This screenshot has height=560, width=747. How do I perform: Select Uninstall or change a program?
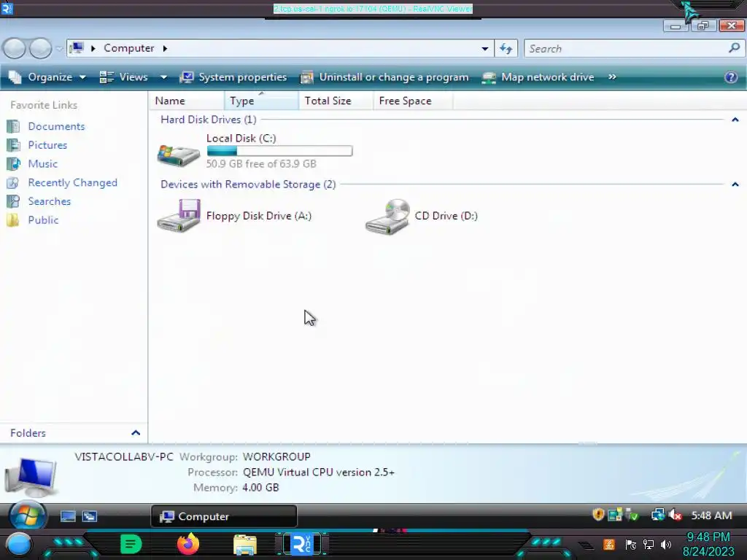(x=384, y=77)
